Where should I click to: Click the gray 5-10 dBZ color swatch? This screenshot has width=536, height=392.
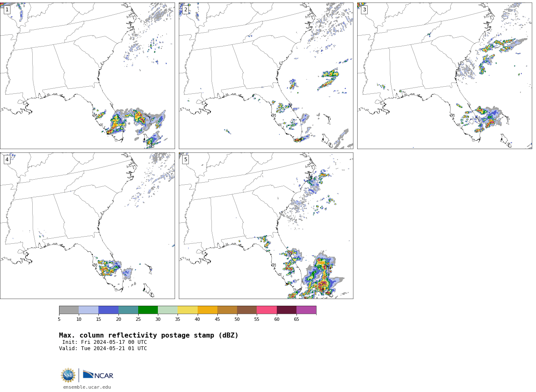(69, 310)
